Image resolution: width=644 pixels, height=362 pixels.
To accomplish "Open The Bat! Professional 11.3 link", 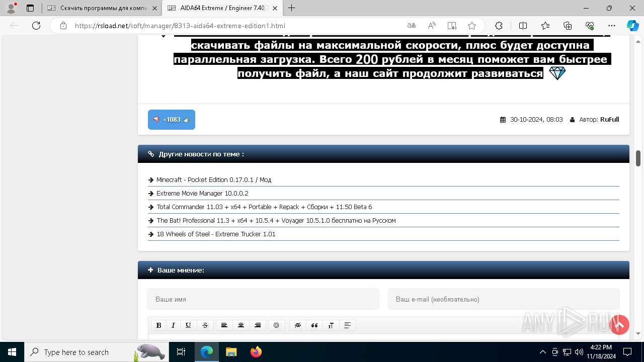I will [x=276, y=220].
